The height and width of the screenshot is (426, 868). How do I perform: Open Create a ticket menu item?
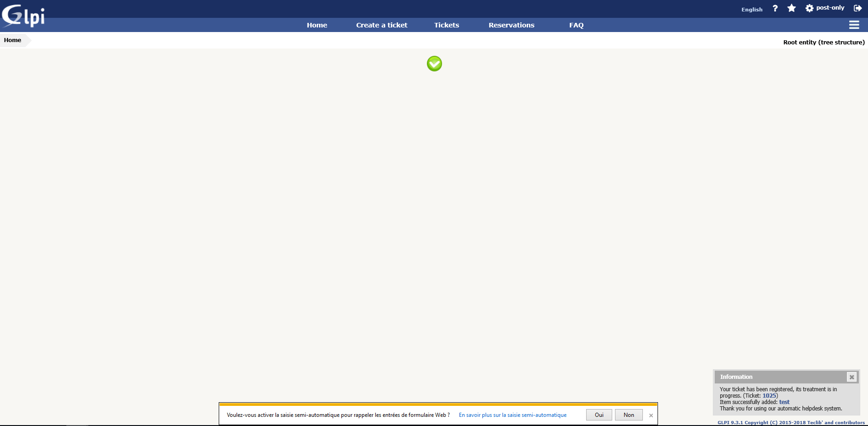click(382, 25)
